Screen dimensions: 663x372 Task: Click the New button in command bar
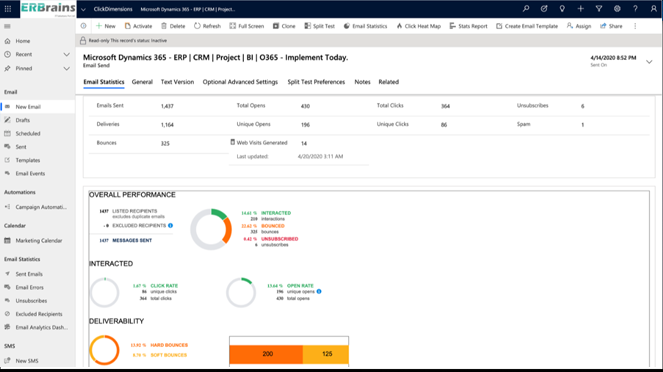pos(106,26)
